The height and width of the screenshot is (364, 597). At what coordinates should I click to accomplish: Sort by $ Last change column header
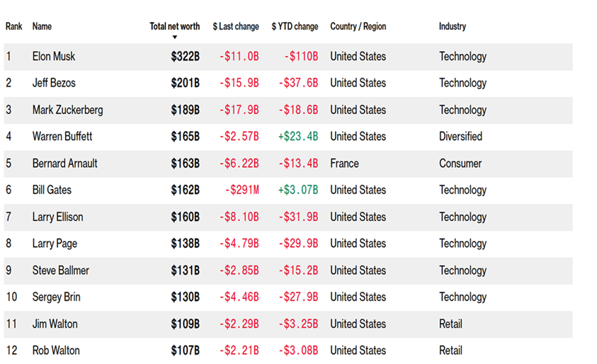(236, 26)
